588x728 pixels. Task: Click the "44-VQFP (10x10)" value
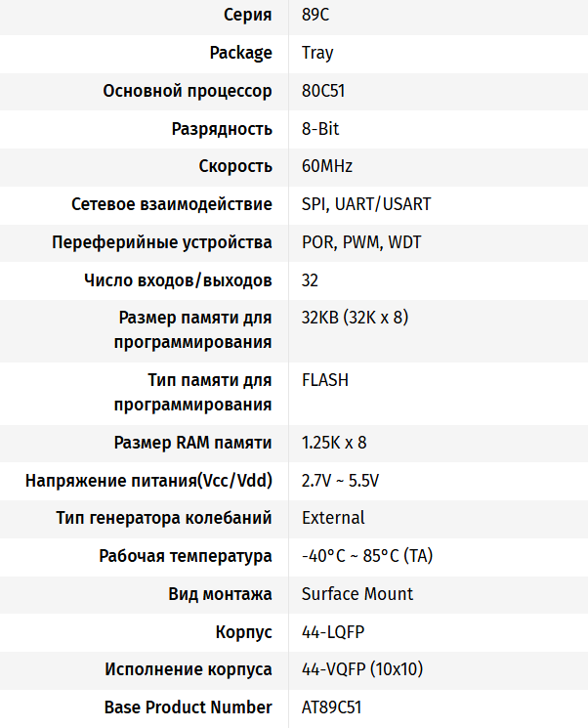point(362,669)
